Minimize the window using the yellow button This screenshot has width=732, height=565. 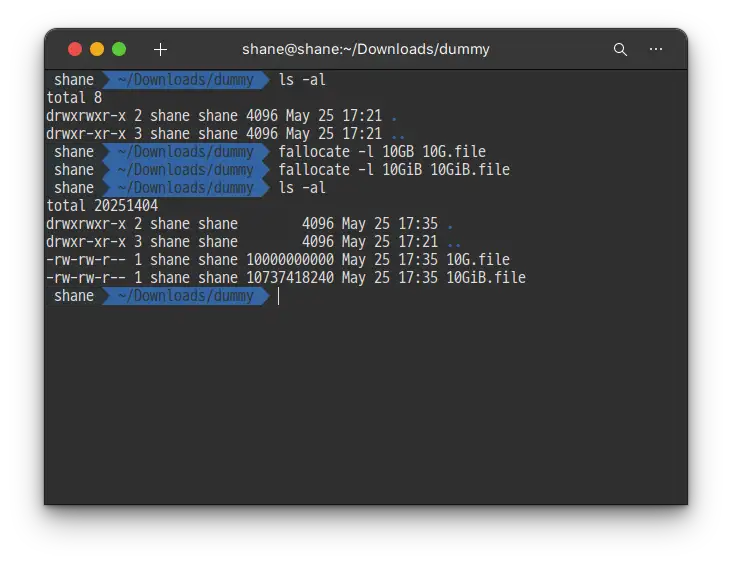(x=97, y=49)
